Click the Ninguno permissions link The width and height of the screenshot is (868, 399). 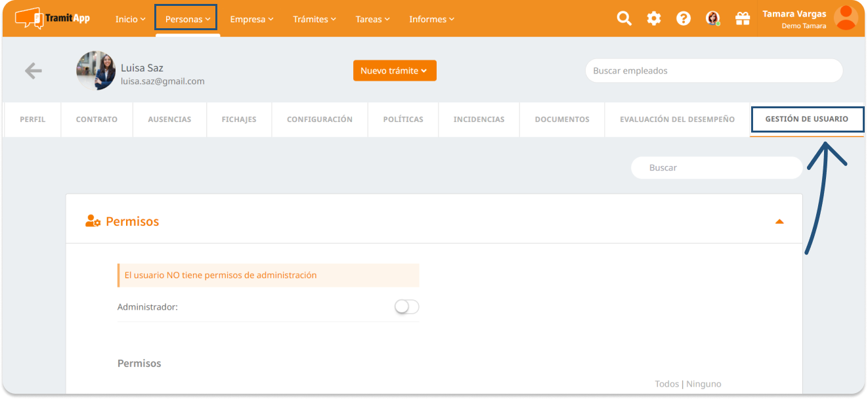point(704,384)
